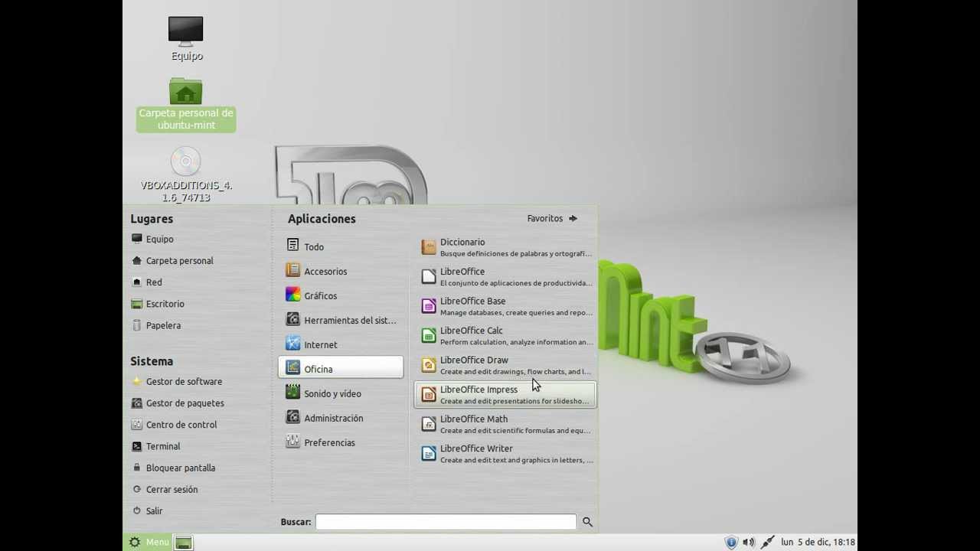Click the Cerrar sesión icon
The image size is (980, 551).
[137, 489]
